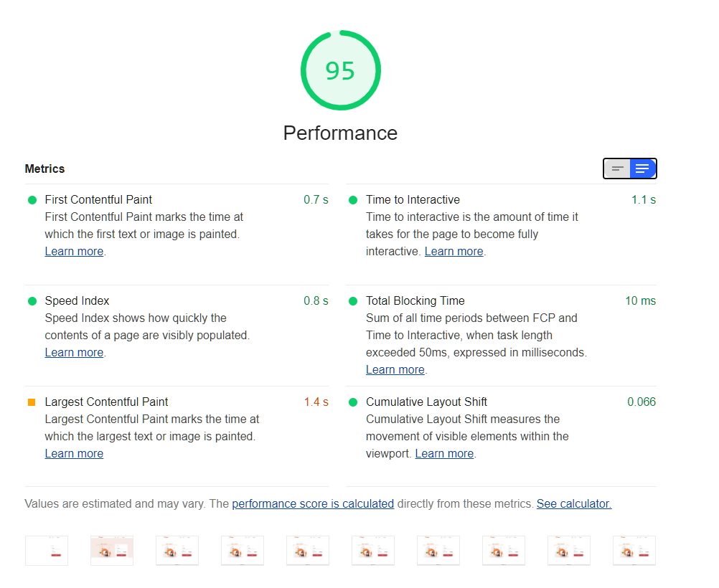Select the first filmstrip thumbnail
The width and height of the screenshot is (719, 588).
[x=47, y=551]
